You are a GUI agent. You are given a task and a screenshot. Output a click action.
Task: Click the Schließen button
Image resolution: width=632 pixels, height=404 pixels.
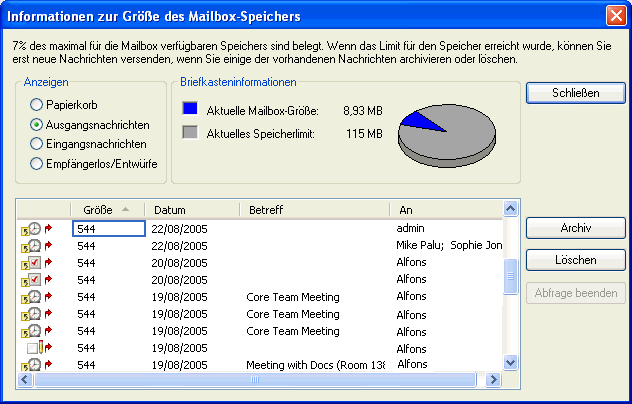[576, 93]
